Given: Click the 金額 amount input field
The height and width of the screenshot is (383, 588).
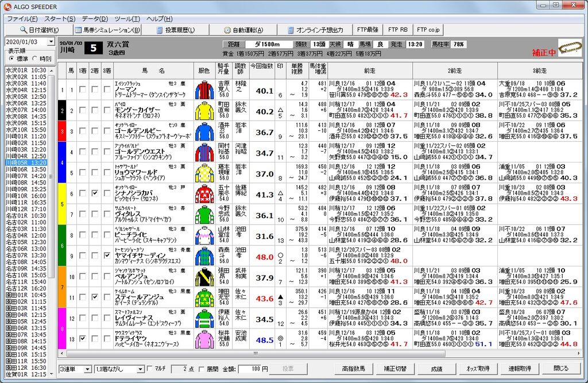Looking at the screenshot, I should click(250, 369).
